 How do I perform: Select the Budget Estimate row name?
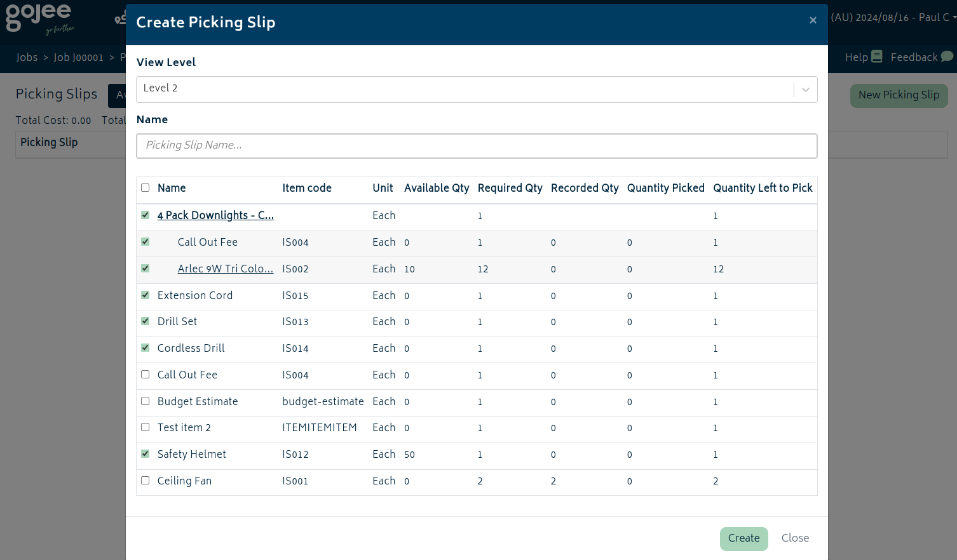click(x=198, y=401)
